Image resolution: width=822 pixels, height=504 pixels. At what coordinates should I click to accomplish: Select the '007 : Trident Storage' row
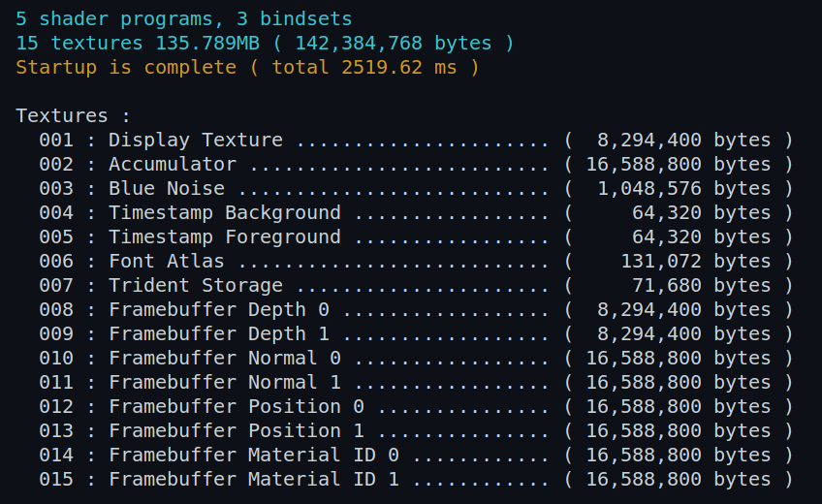[x=416, y=286]
